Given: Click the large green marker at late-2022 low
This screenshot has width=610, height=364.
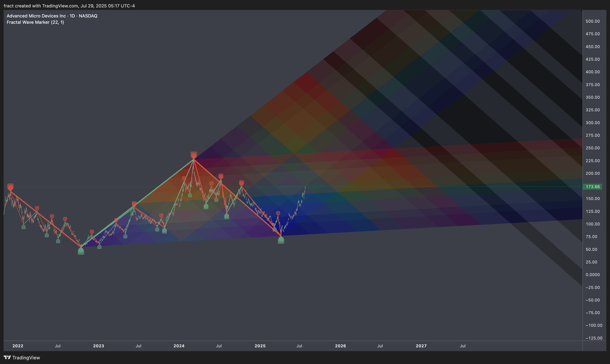Looking at the screenshot, I should 81,251.
